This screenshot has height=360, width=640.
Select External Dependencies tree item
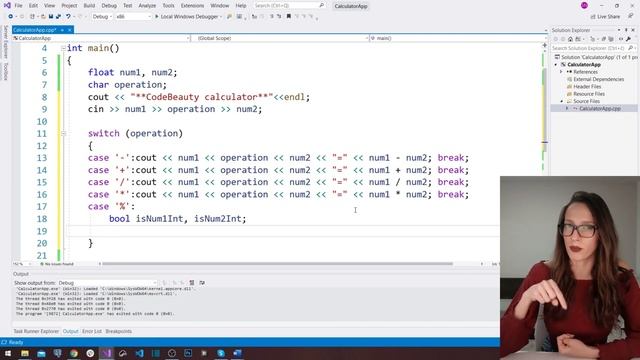595,79
